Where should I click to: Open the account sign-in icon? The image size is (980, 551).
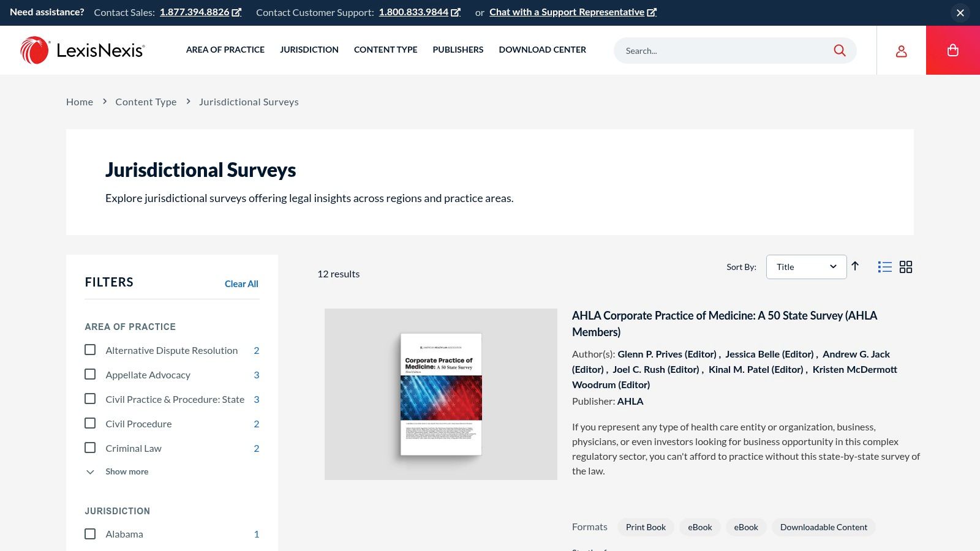click(901, 51)
